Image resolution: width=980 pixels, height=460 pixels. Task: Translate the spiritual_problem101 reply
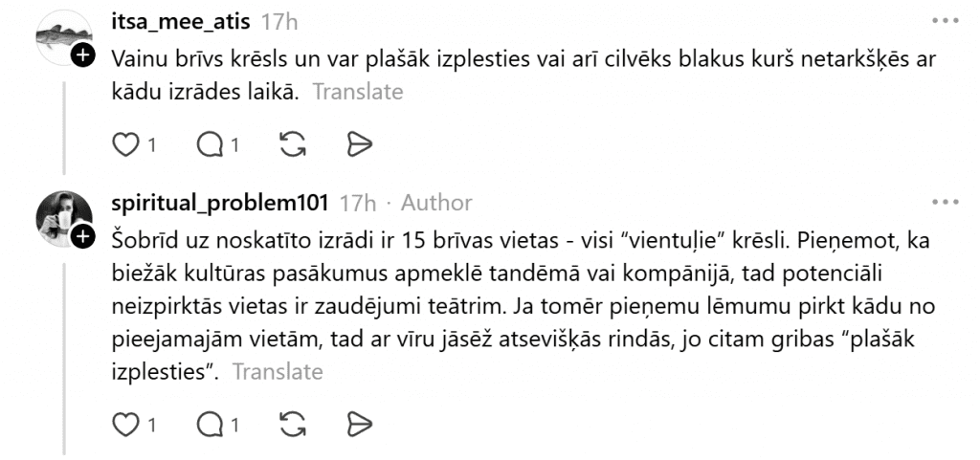click(x=278, y=371)
